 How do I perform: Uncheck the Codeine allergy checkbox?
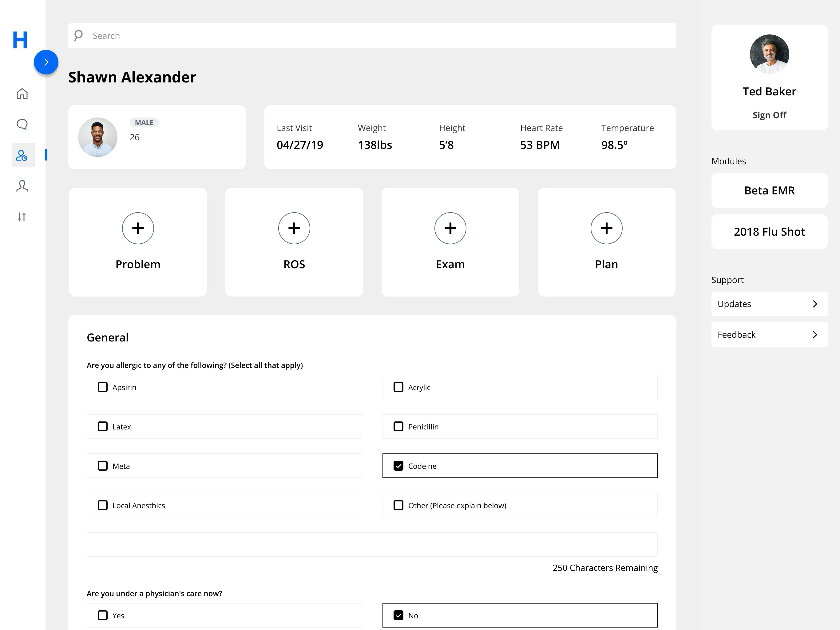398,465
